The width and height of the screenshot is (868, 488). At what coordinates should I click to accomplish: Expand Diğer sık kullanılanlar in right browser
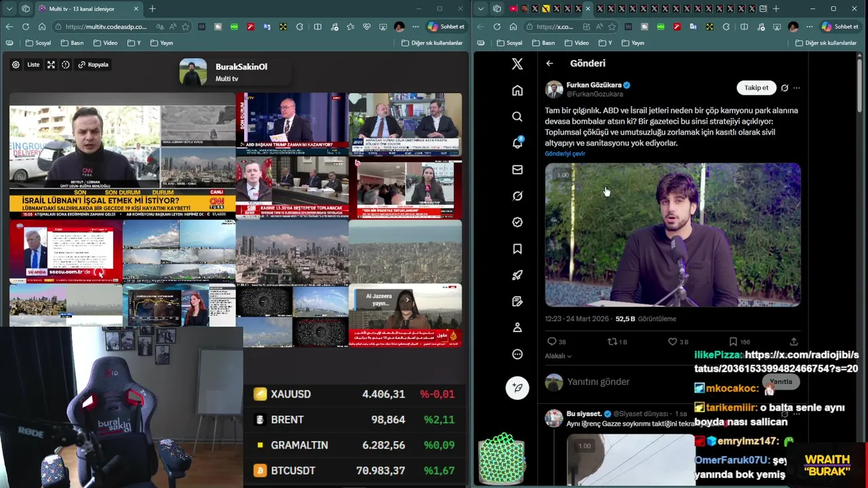click(x=825, y=43)
